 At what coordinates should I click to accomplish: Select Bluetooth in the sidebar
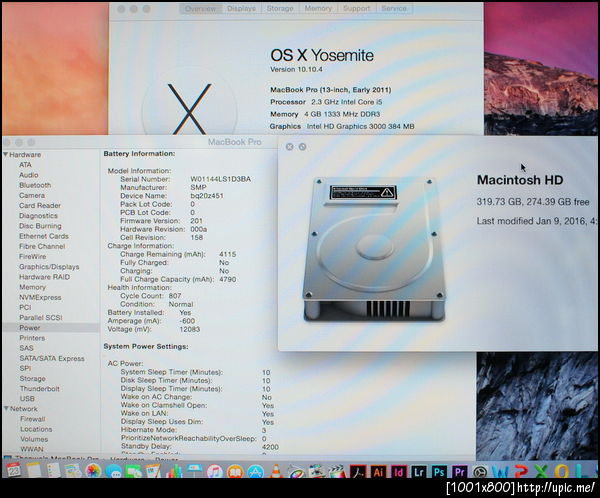point(35,185)
